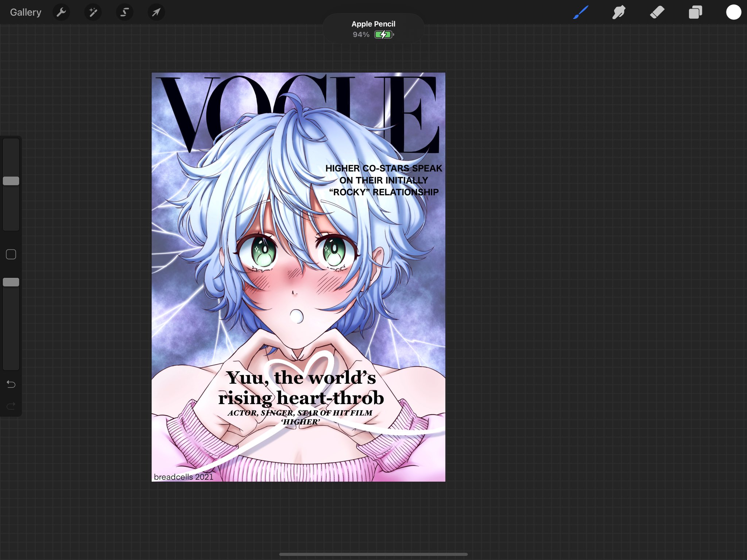747x560 pixels.
Task: Activate the Transform arrow tool
Action: [x=156, y=12]
